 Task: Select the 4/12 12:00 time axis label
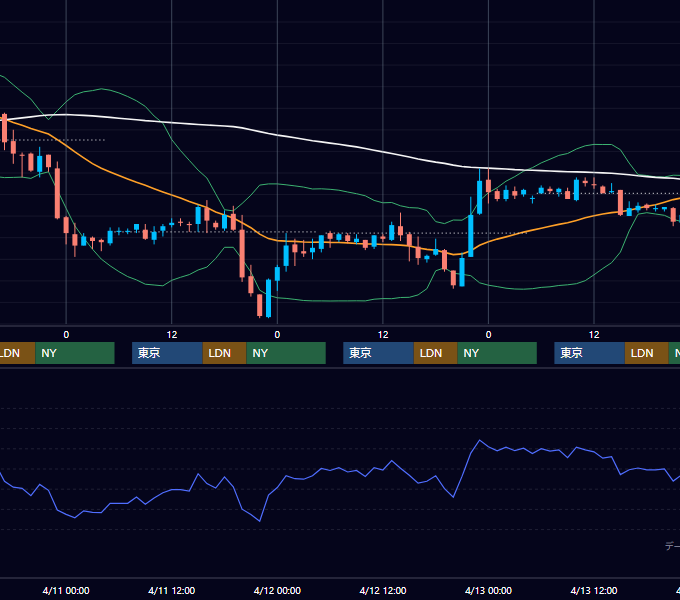[382, 590]
